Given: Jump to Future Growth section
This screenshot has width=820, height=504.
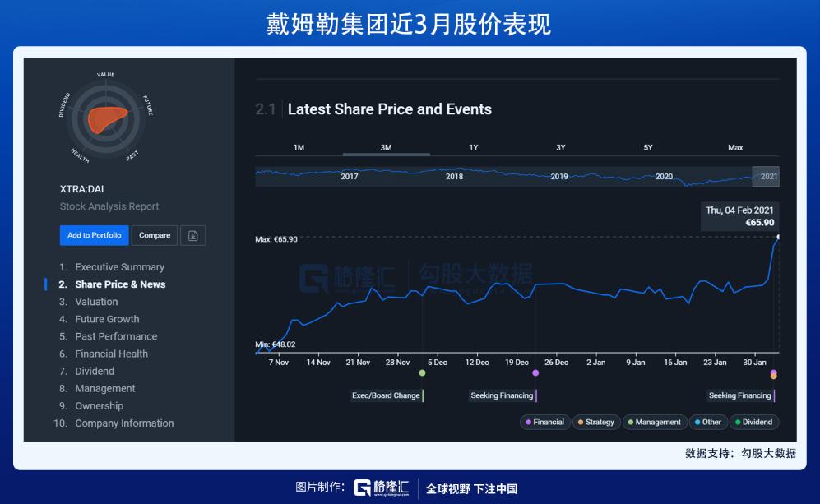Looking at the screenshot, I should [x=107, y=319].
